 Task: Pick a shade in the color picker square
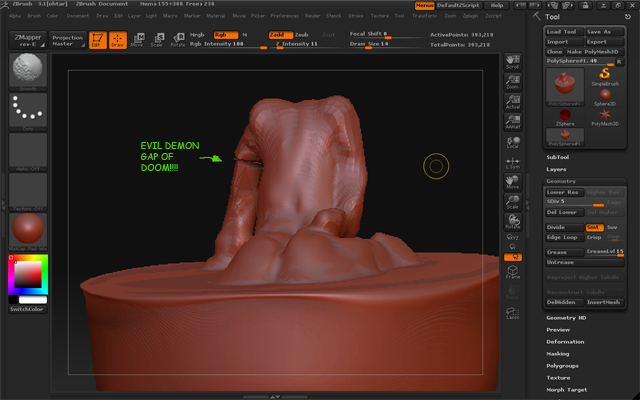click(28, 274)
